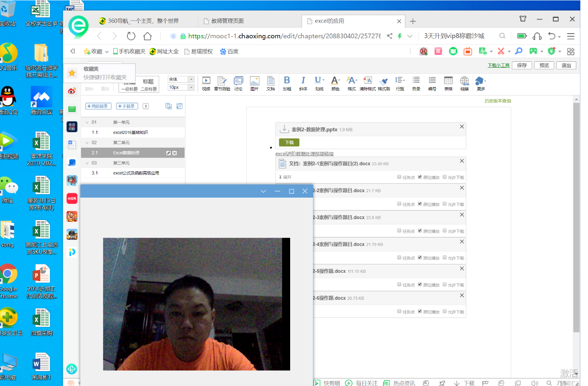This screenshot has height=386, width=588.
Task: Check 允许下载 for 2-6操作题.docx
Action: (x=445, y=311)
